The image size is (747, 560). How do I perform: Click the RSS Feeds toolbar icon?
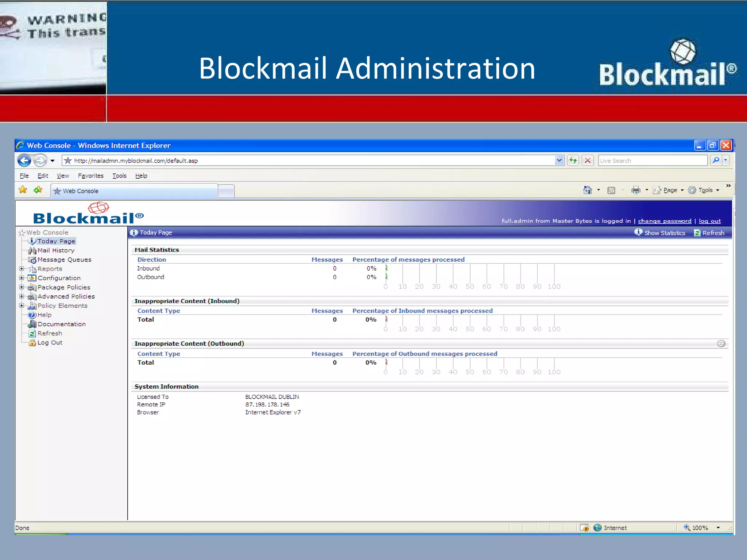pos(611,190)
